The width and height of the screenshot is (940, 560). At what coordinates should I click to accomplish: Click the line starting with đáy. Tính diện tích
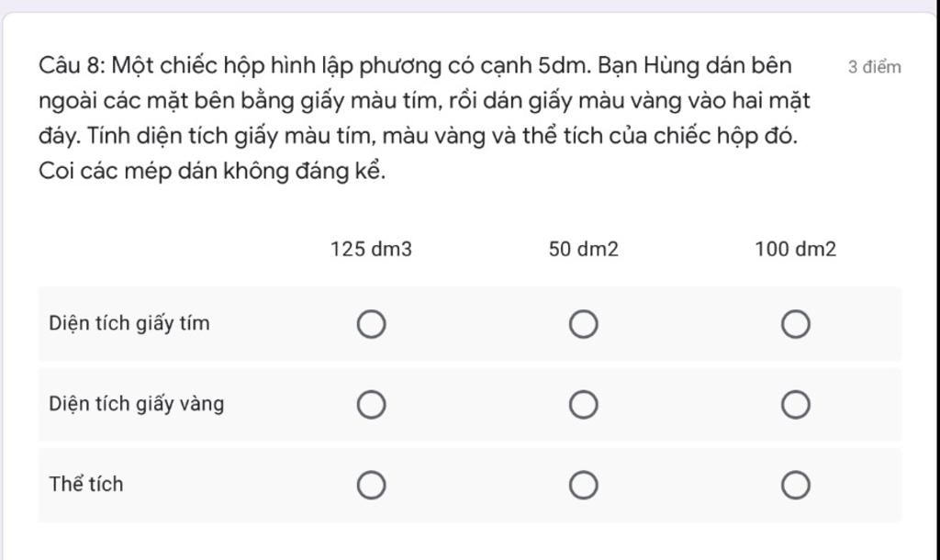tap(418, 137)
